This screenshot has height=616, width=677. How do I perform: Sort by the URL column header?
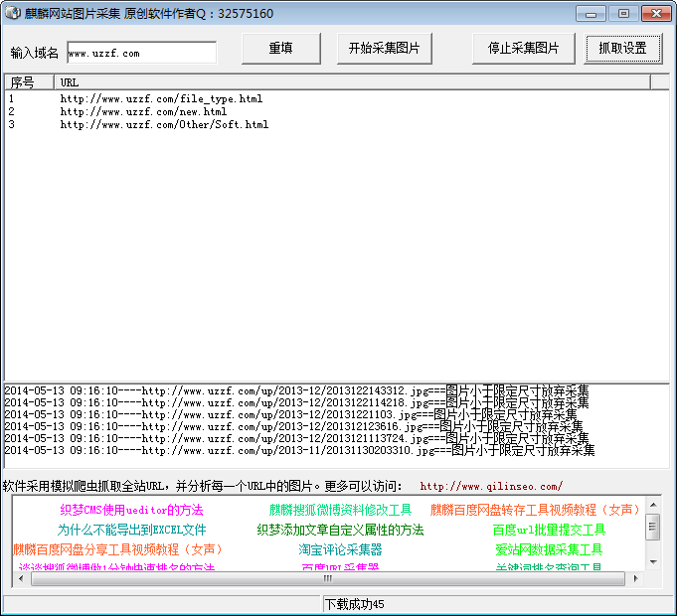(352, 81)
